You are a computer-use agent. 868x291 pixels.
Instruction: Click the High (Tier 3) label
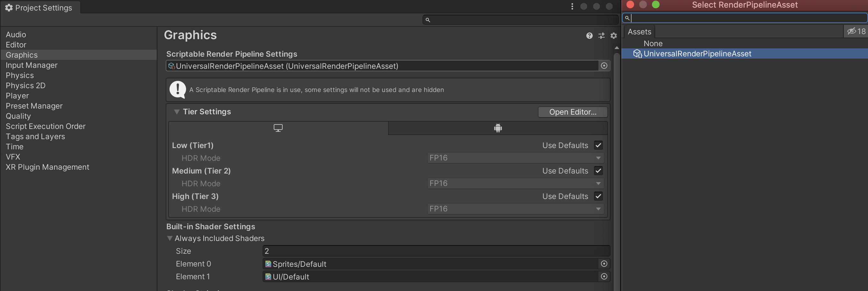pyautogui.click(x=195, y=196)
